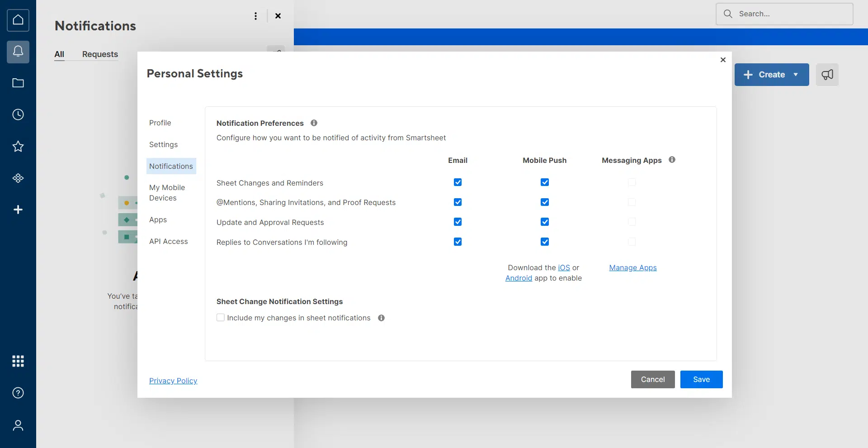This screenshot has height=448, width=868.
Task: Open the iOS app download link
Action: (564, 268)
